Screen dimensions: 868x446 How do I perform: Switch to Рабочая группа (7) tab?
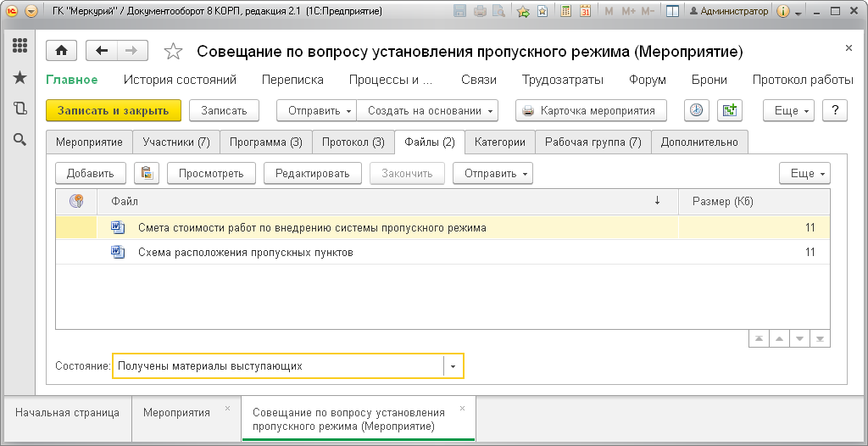click(x=593, y=142)
